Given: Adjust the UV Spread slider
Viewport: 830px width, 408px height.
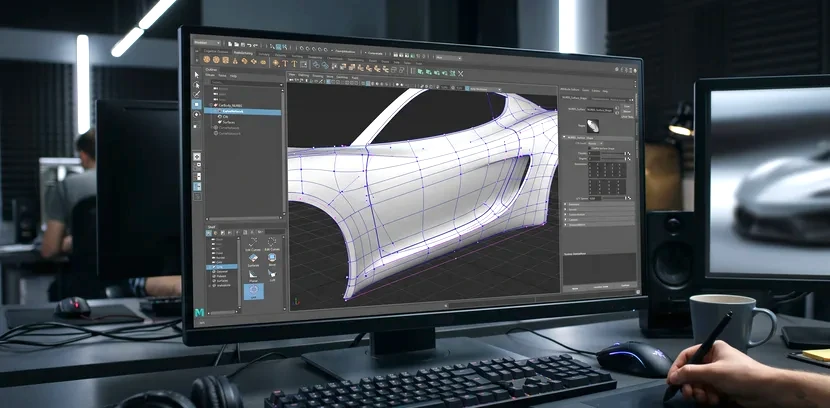Looking at the screenshot, I should coord(614,198).
